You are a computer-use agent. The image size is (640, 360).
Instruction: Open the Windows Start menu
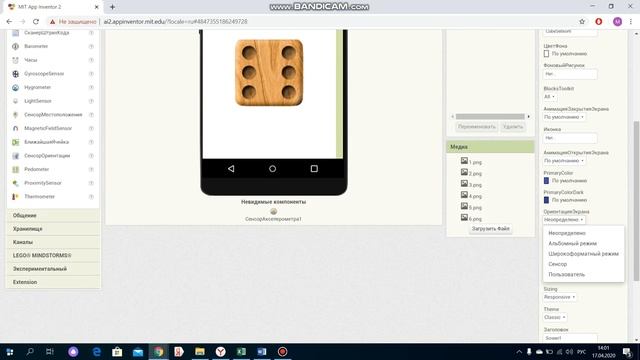tap(9, 351)
